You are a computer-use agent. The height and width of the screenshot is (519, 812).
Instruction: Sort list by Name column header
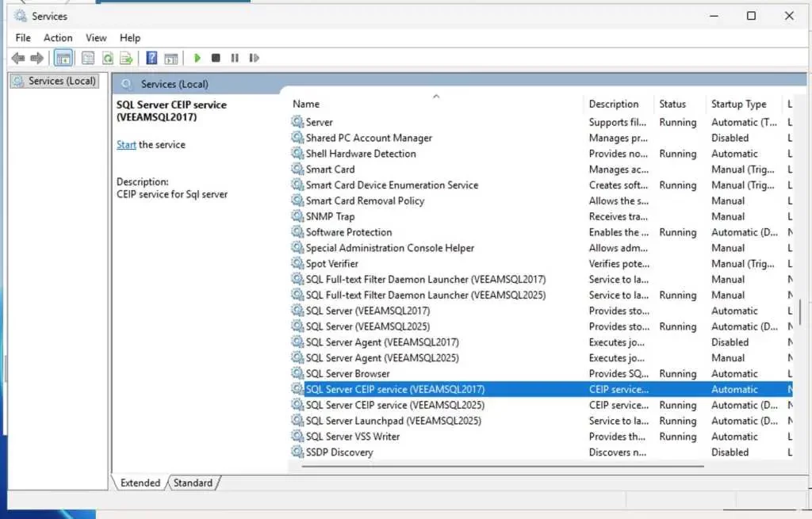(306, 104)
